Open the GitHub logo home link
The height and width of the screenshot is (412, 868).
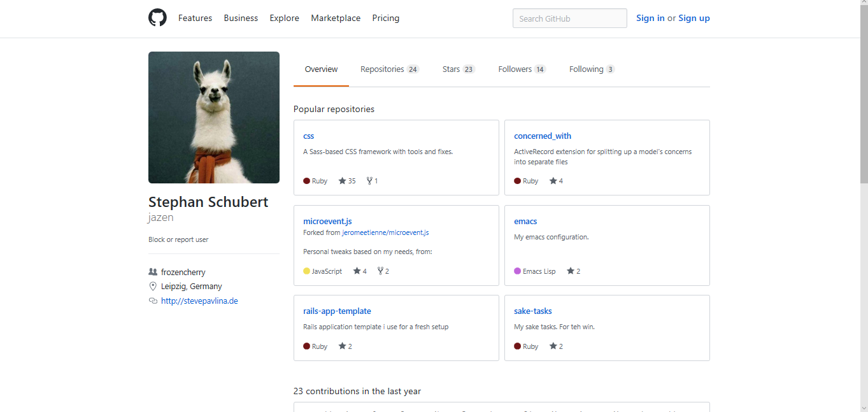coord(157,18)
